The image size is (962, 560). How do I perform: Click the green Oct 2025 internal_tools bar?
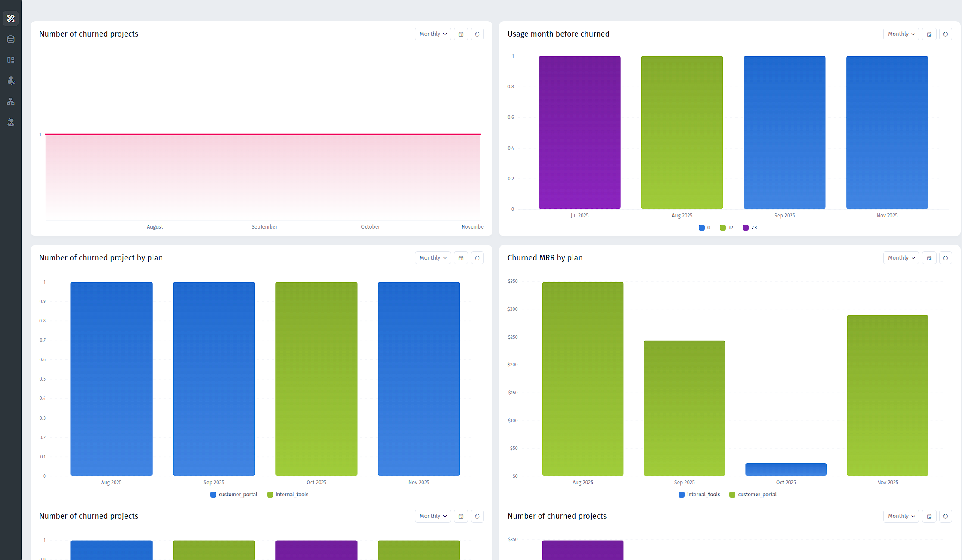pos(316,379)
